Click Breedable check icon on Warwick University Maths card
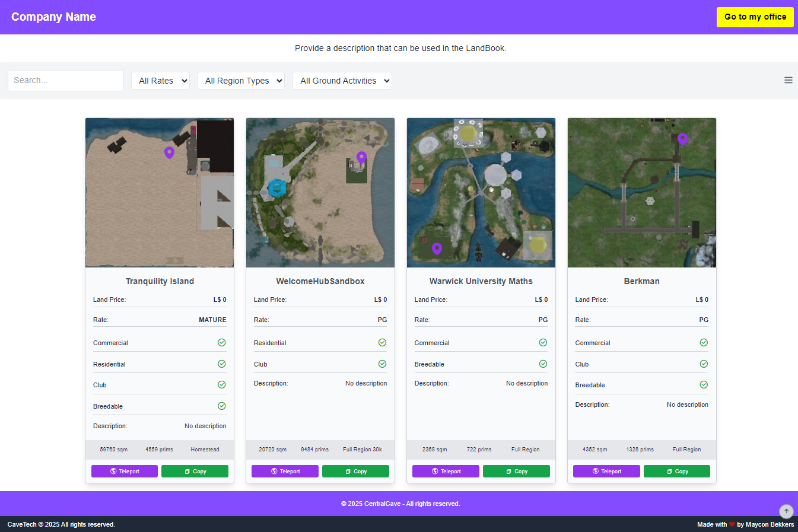 543,364
